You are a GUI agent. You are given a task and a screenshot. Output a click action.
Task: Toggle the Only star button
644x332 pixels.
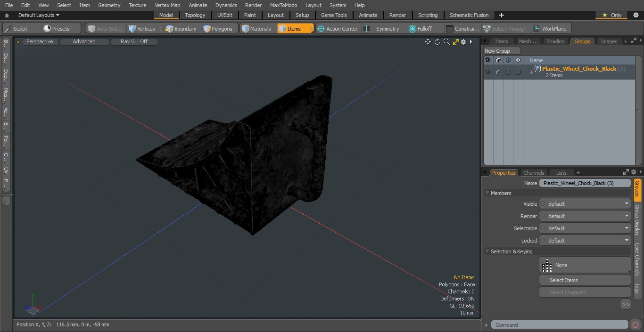[611, 15]
